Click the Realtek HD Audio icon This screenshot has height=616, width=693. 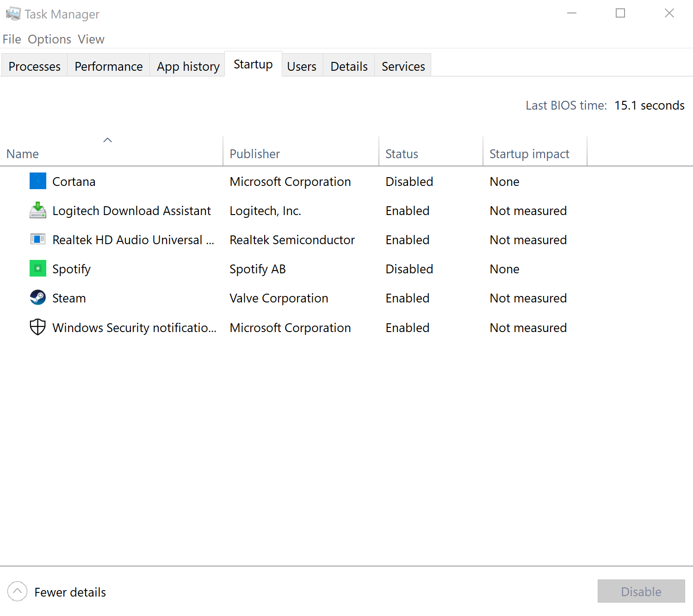(38, 239)
